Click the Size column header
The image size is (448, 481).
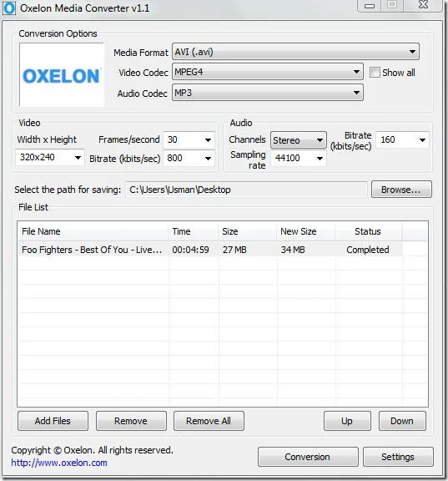pyautogui.click(x=247, y=231)
